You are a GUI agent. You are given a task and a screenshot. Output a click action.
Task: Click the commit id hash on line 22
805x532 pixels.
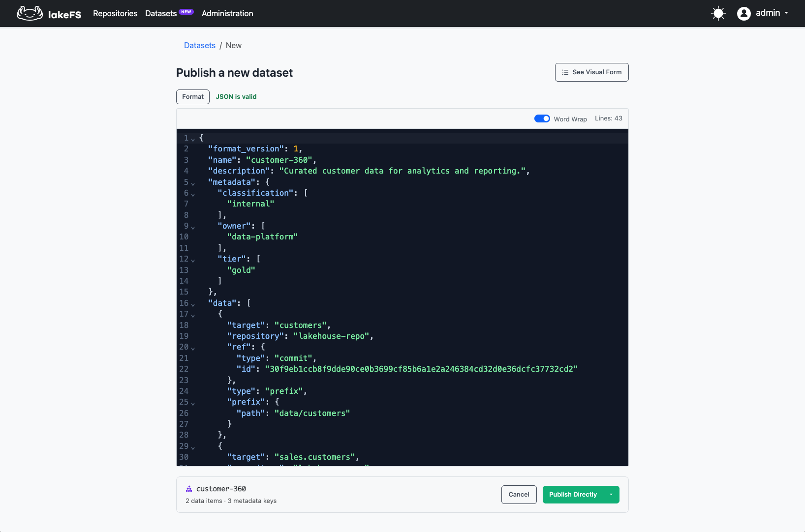pyautogui.click(x=421, y=369)
